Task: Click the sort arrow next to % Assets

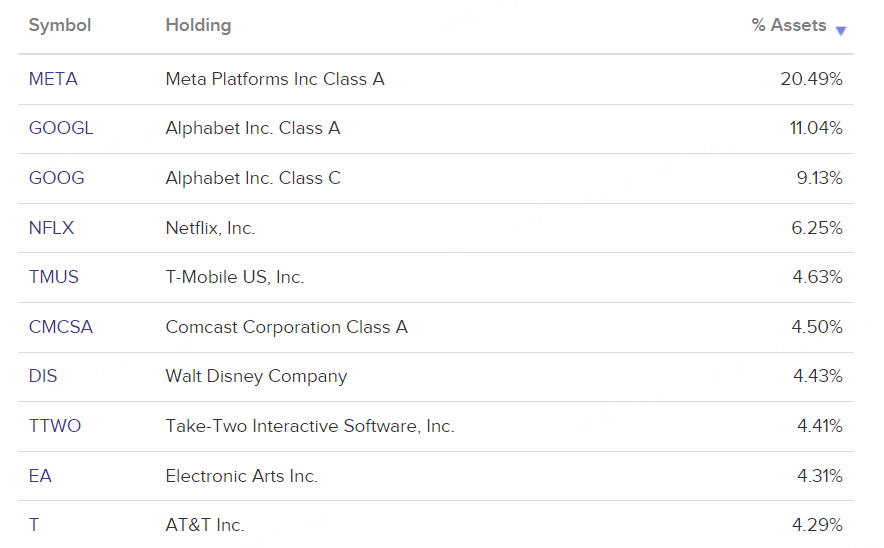Action: point(841,30)
